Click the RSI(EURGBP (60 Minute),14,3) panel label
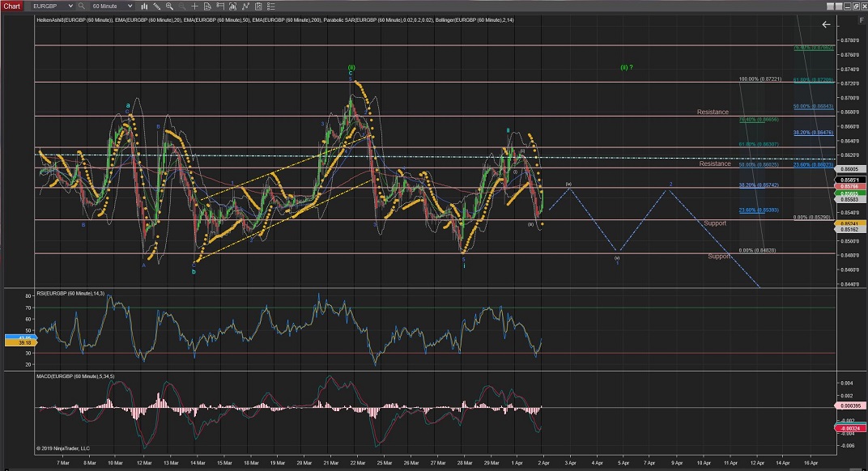The width and height of the screenshot is (868, 471). click(x=70, y=293)
